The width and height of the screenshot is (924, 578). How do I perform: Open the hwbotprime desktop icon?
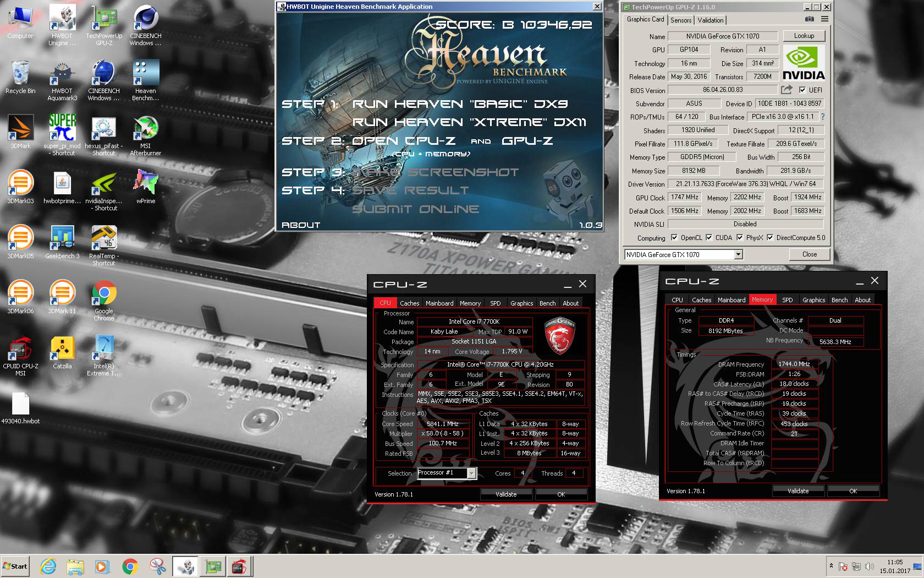coord(62,187)
